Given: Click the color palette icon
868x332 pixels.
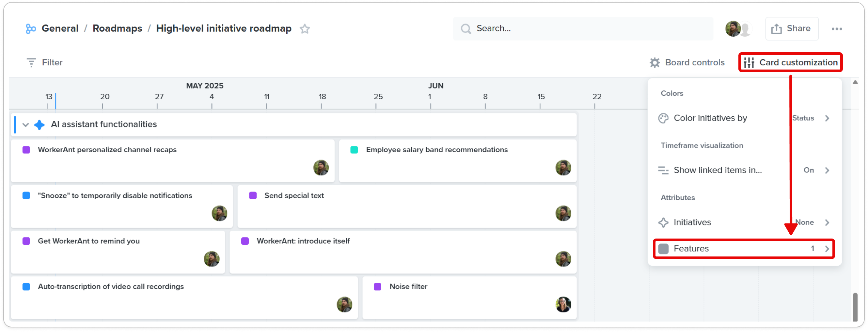Looking at the screenshot, I should pos(663,118).
